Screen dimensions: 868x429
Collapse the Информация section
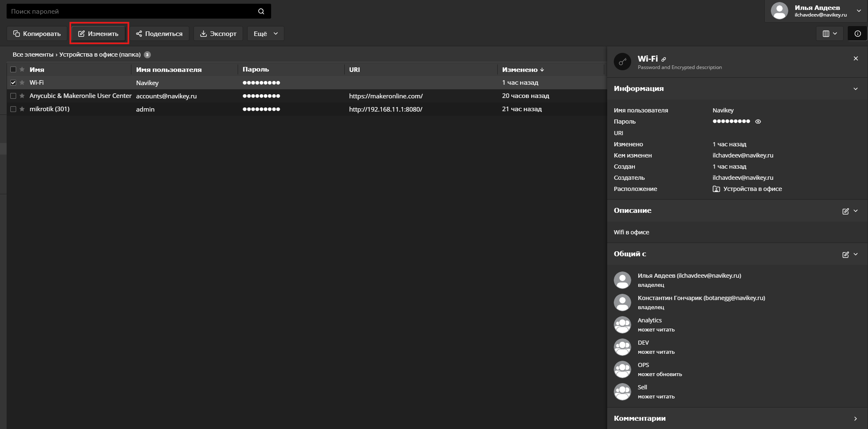[855, 89]
